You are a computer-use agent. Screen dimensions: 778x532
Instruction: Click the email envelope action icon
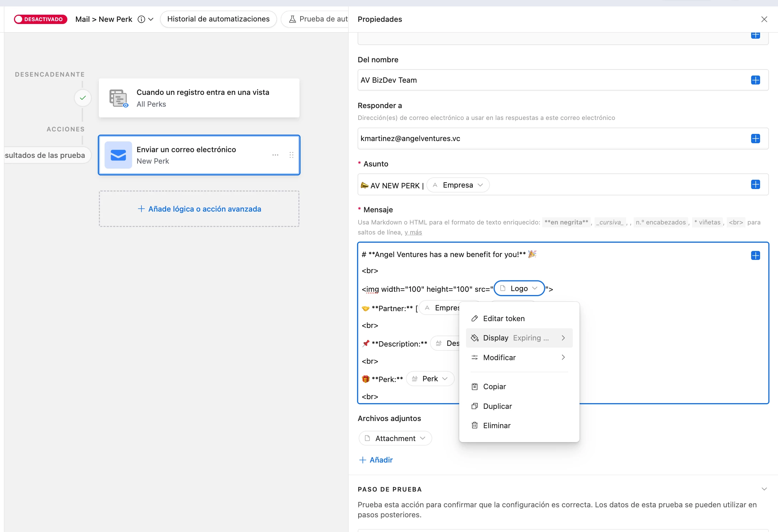coord(118,155)
